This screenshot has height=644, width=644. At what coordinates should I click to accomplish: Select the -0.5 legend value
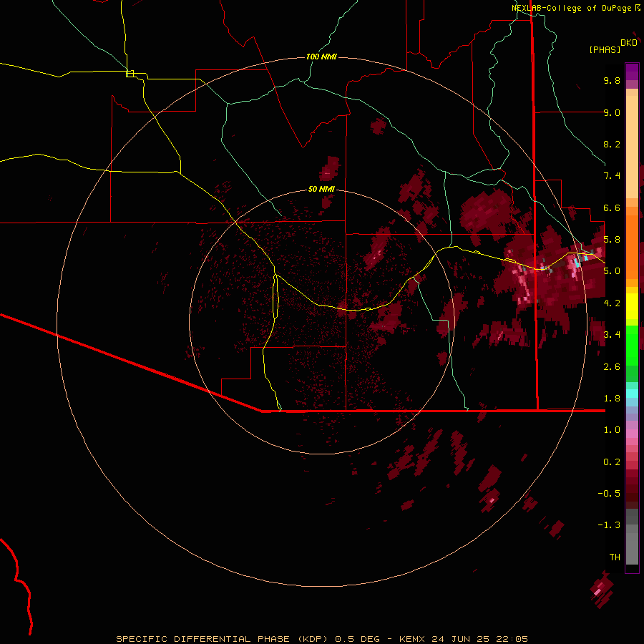609,494
